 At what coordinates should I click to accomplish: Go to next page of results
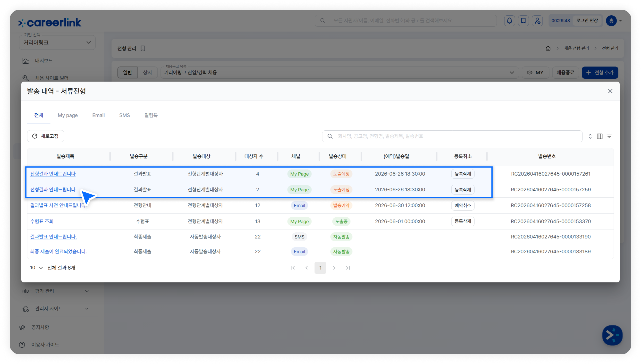coord(334,268)
